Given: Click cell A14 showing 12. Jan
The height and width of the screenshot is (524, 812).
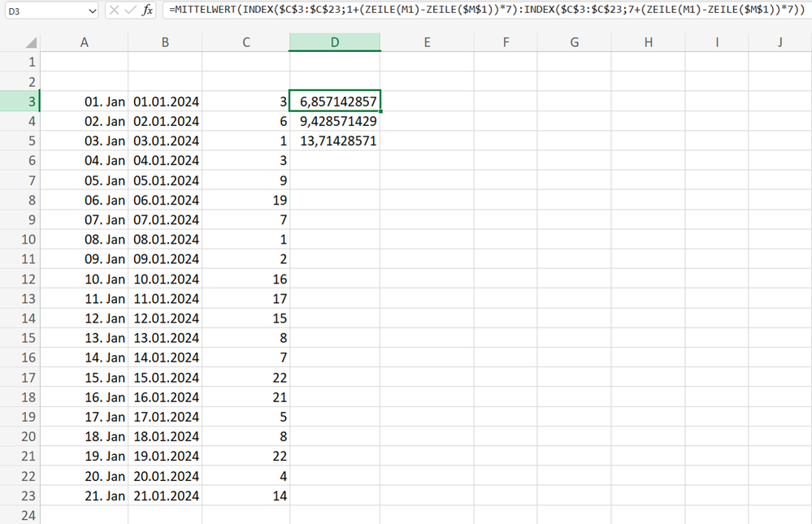Looking at the screenshot, I should [85, 318].
